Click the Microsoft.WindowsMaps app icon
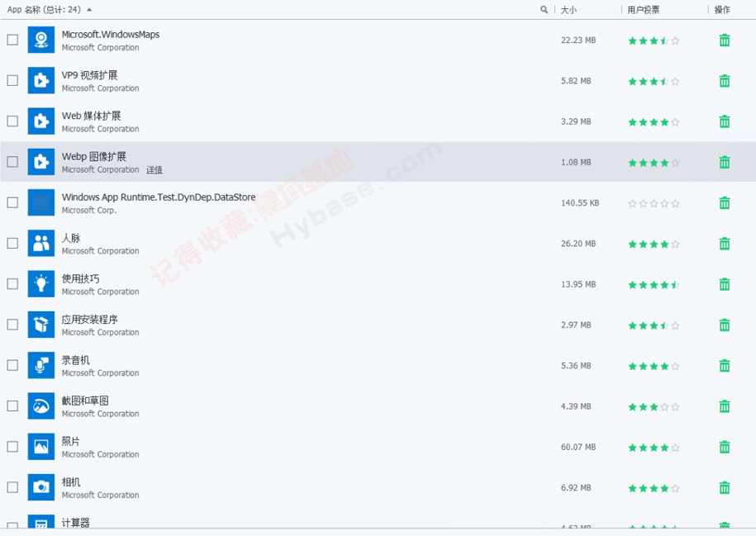This screenshot has width=756, height=536. (41, 40)
